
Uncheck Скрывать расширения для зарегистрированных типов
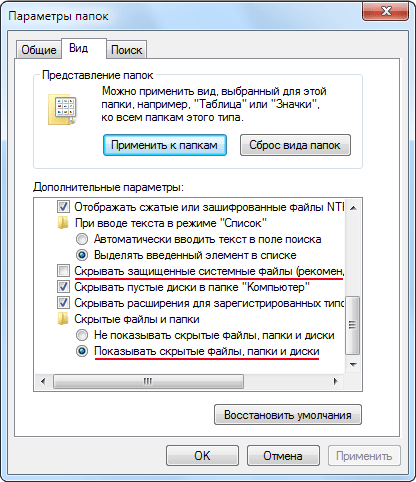click(63, 303)
